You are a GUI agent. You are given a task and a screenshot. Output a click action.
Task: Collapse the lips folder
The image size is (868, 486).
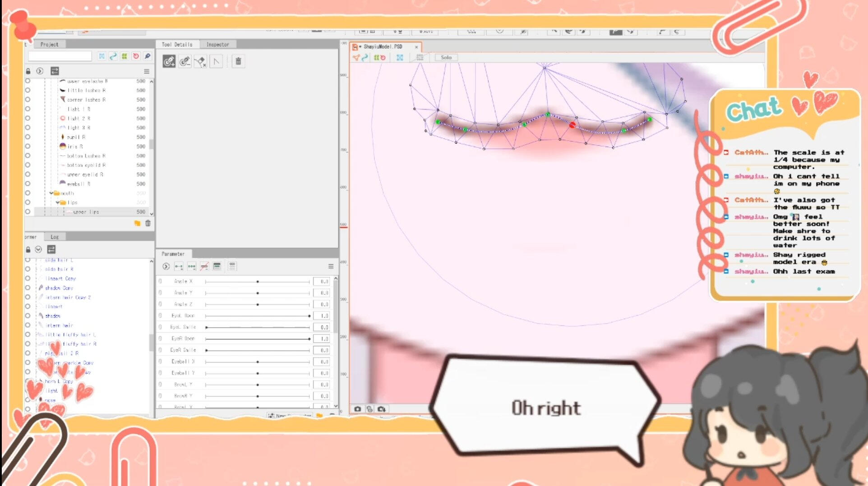click(57, 202)
